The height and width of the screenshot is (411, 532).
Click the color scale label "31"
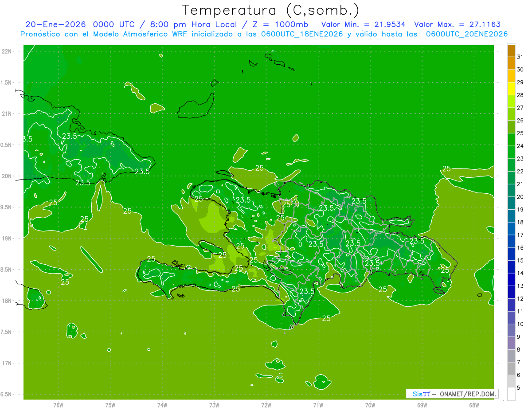point(520,57)
